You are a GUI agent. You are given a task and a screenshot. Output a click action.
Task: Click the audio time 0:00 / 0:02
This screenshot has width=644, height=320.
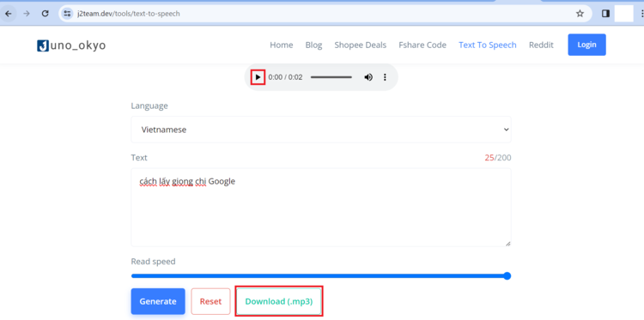285,77
